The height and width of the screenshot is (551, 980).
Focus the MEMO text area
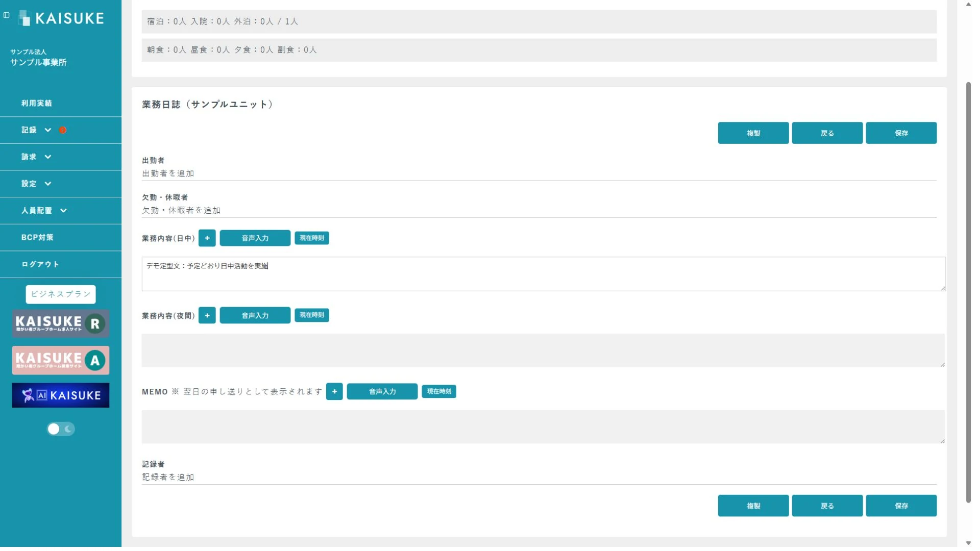[544, 427]
